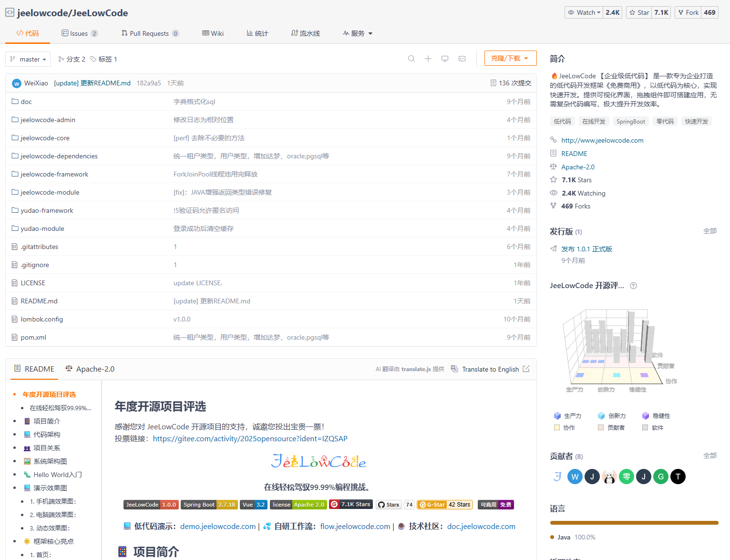
Task: Click Translate to English
Action: (490, 369)
